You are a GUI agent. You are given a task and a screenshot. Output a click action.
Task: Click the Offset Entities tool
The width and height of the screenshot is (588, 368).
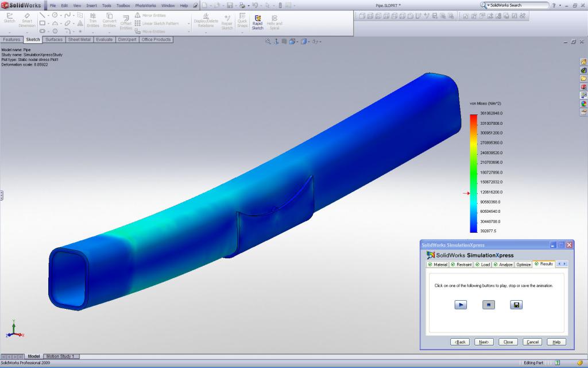tap(126, 22)
